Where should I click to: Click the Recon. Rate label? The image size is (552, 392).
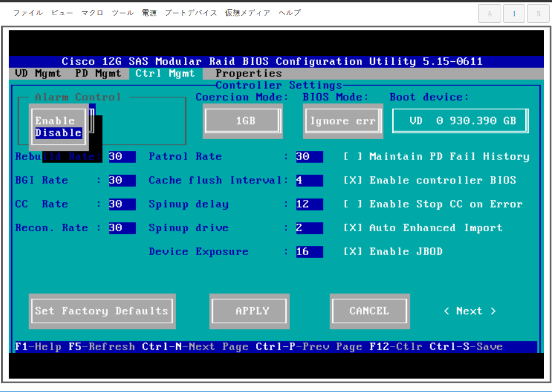click(x=52, y=228)
